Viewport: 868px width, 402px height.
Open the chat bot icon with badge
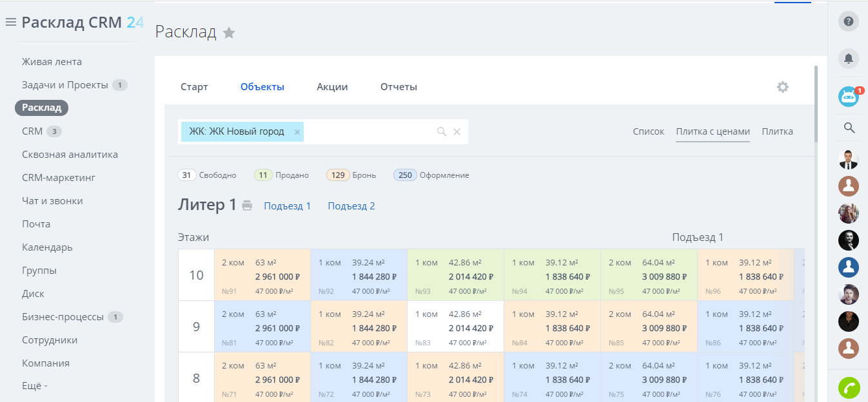coord(849,97)
